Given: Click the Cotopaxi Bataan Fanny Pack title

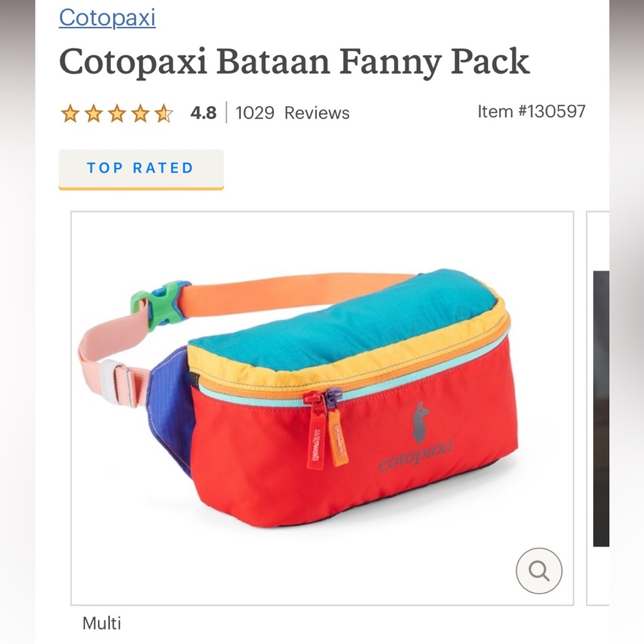Looking at the screenshot, I should tap(295, 61).
